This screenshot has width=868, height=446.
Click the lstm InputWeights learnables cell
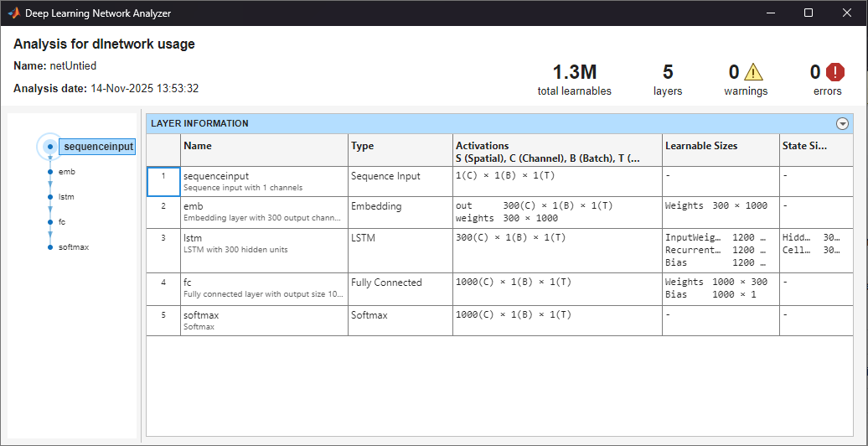click(x=721, y=251)
